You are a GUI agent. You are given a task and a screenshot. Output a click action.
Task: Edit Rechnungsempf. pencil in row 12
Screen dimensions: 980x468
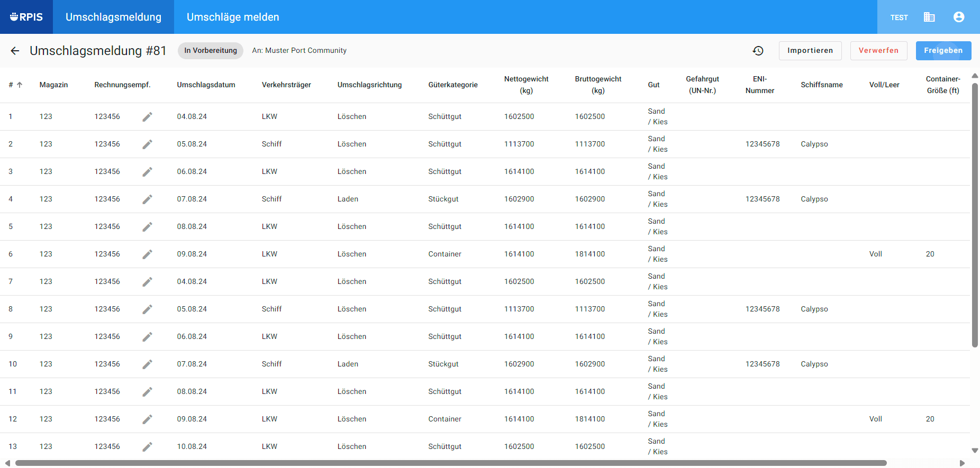pyautogui.click(x=147, y=419)
